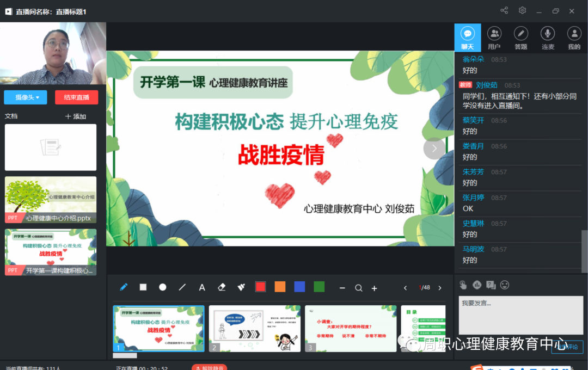
Task: Advance slide using arrow on presentation
Action: (x=434, y=149)
